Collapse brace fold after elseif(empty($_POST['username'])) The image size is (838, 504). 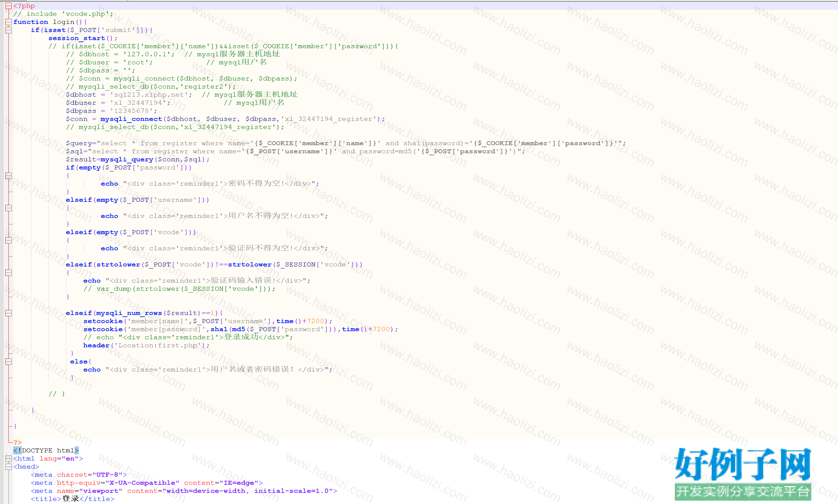click(8, 208)
